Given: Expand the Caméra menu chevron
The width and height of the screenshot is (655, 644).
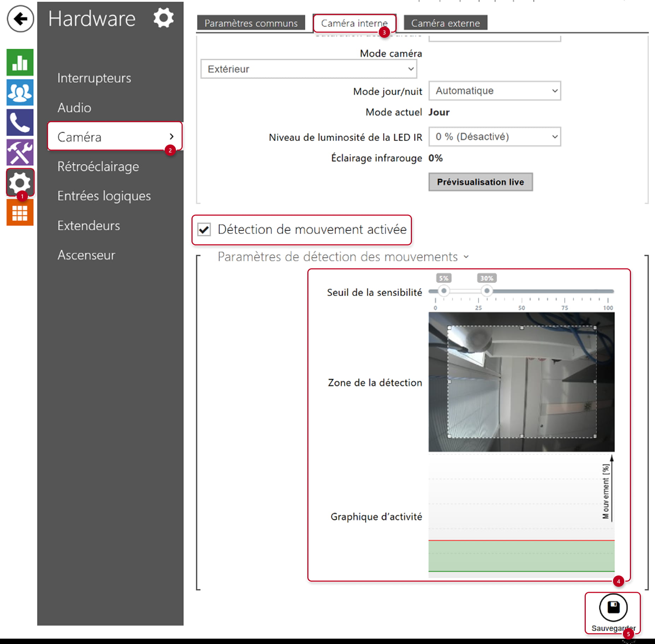Looking at the screenshot, I should pos(172,136).
